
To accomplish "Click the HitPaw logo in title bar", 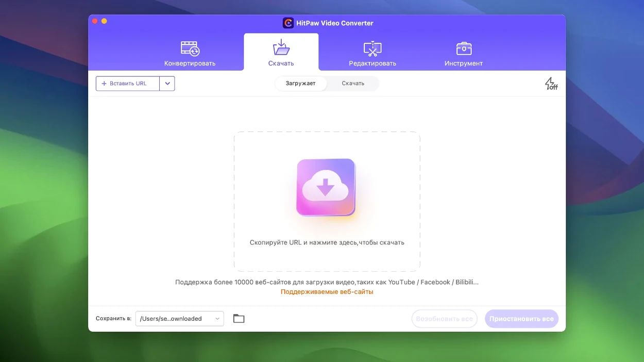I will tap(288, 23).
